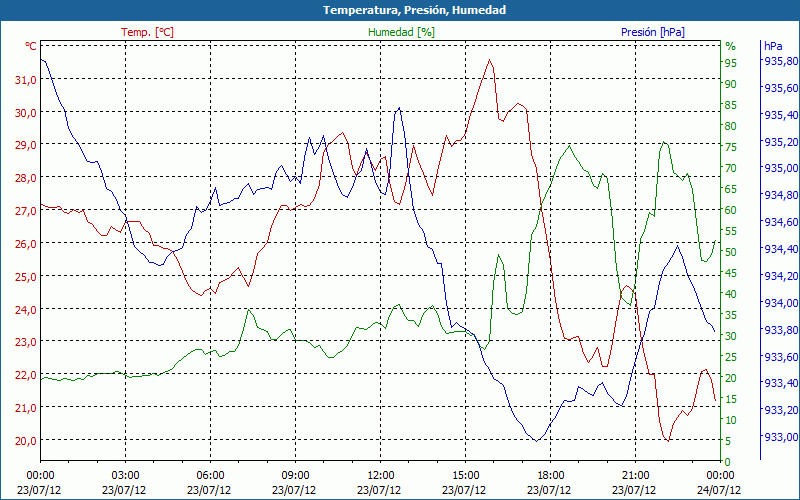
Task: Click the '23,0' temperature axis value
Action: pos(26,342)
